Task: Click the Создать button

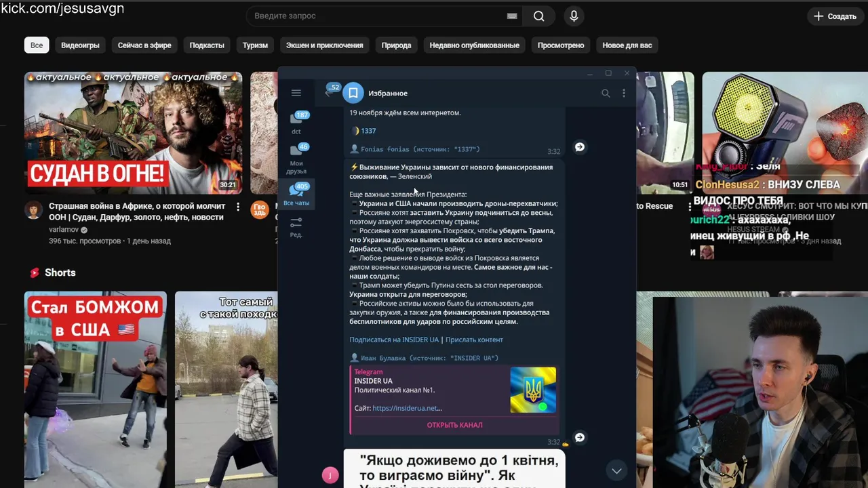Action: 835,16
